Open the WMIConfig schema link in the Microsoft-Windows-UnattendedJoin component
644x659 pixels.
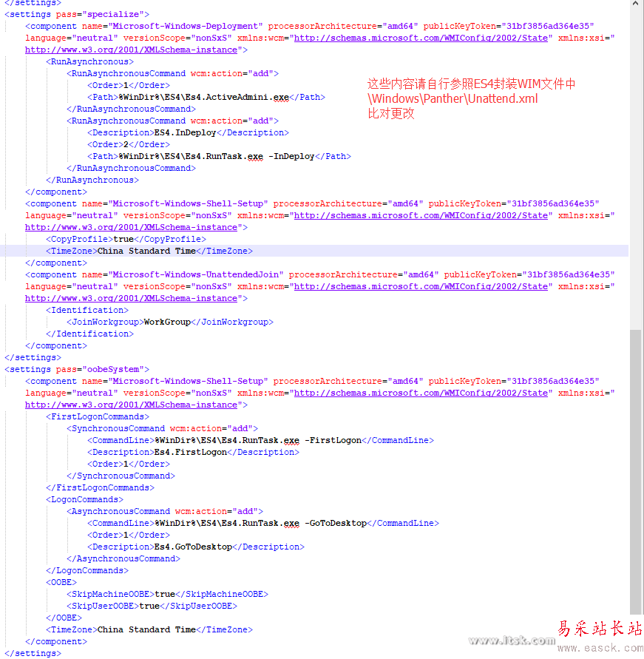(x=421, y=287)
